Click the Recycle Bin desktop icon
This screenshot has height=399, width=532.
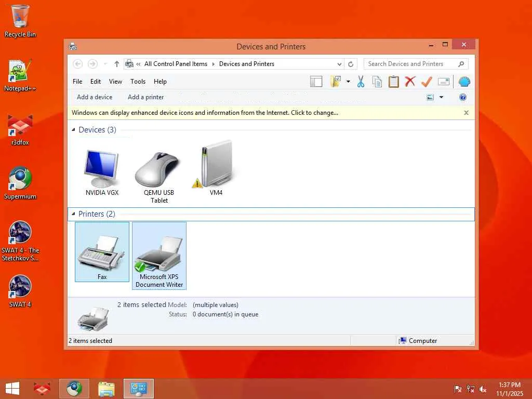[x=20, y=21]
